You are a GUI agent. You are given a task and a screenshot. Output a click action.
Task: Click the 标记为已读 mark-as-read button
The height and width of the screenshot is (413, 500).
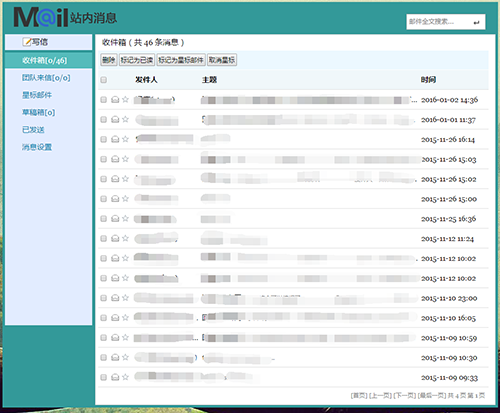coord(137,60)
